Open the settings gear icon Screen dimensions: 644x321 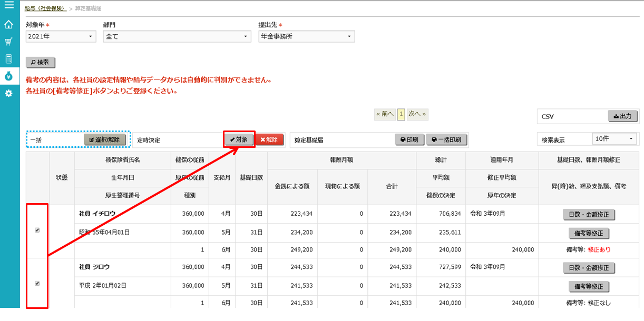[x=9, y=93]
